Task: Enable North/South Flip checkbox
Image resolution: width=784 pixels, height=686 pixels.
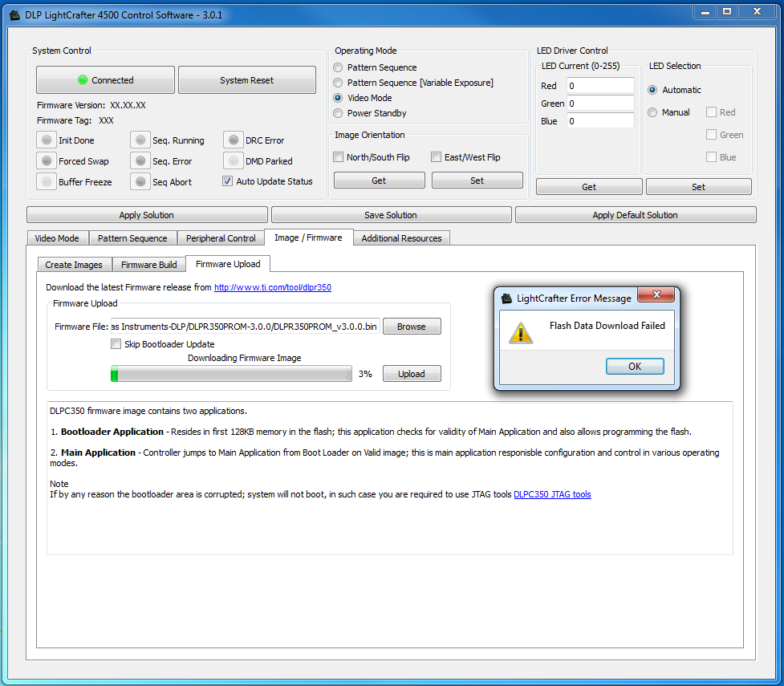Action: [x=339, y=157]
